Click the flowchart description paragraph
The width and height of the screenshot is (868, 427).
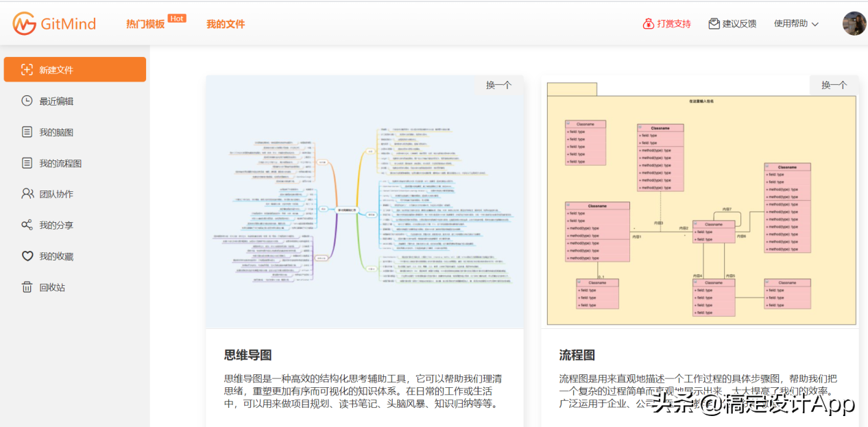coord(699,391)
